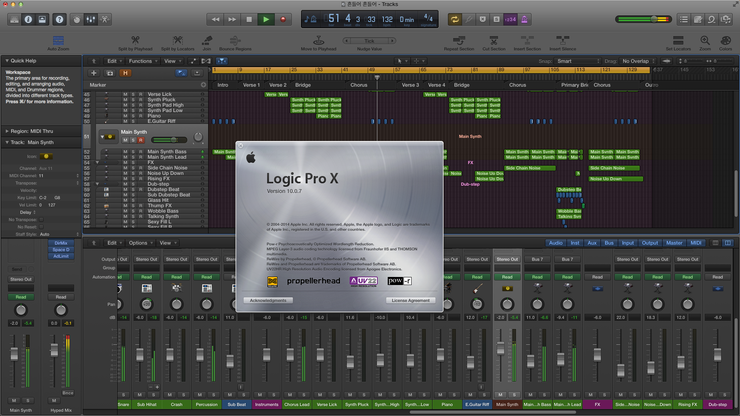
Task: Mute the Main Synth track
Action: click(126, 140)
